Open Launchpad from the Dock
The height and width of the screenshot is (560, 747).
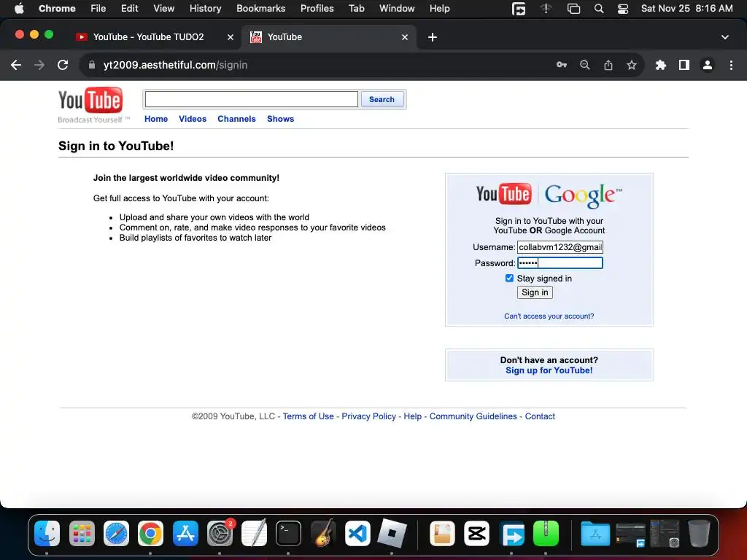pos(82,533)
